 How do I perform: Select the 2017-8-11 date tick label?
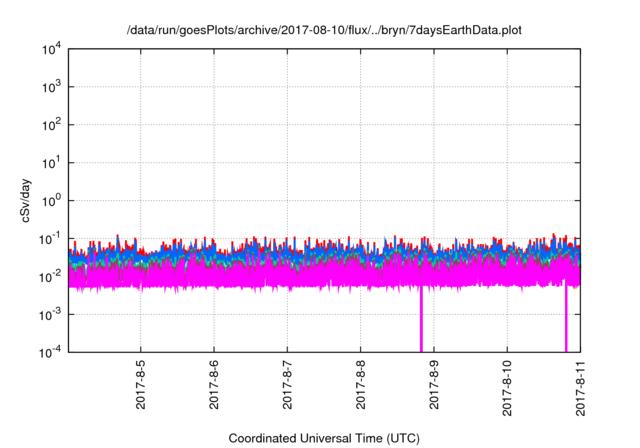580,388
